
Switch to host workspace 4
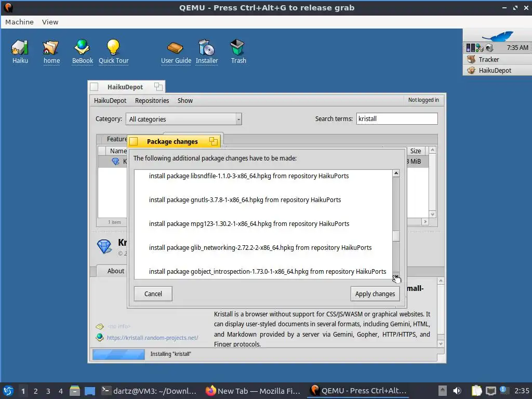point(61,391)
